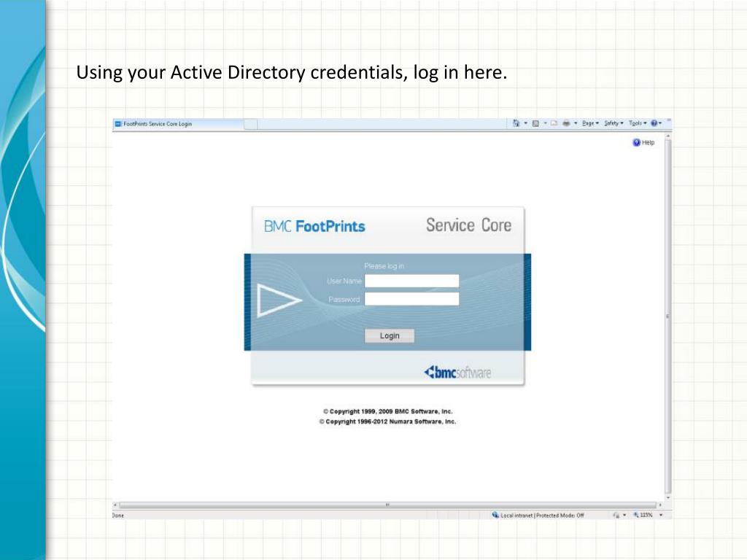Image resolution: width=747 pixels, height=560 pixels.
Task: Click the Read Mail icon in toolbar
Action: [x=554, y=123]
